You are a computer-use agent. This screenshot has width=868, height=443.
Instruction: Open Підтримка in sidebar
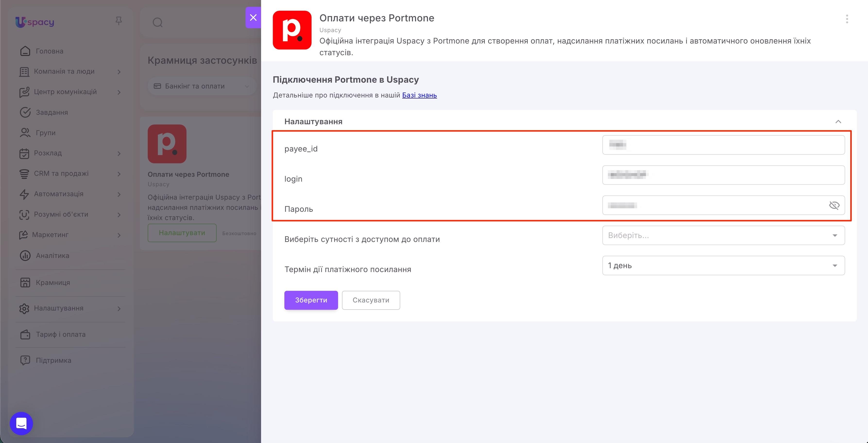tap(54, 360)
